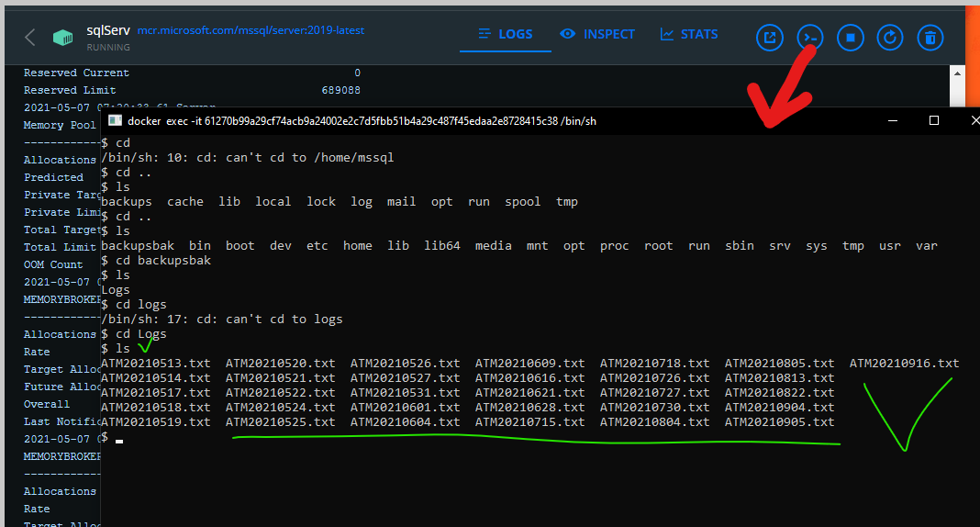
Task: Click the sqlServ container cube icon
Action: click(62, 38)
